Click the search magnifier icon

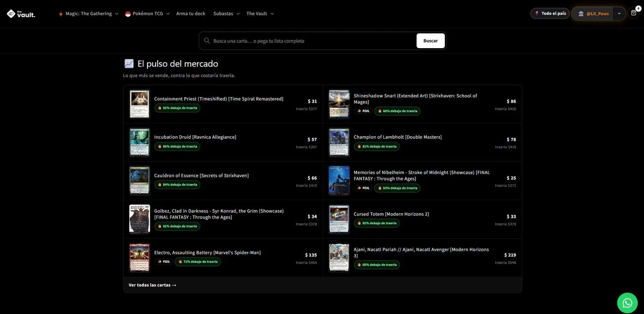(207, 41)
